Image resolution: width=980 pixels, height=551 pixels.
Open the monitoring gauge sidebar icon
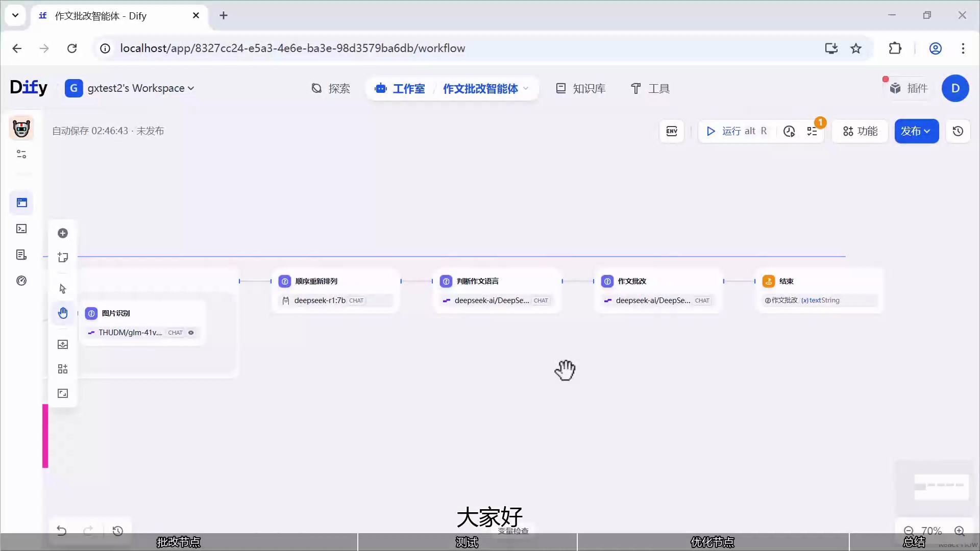tap(21, 281)
